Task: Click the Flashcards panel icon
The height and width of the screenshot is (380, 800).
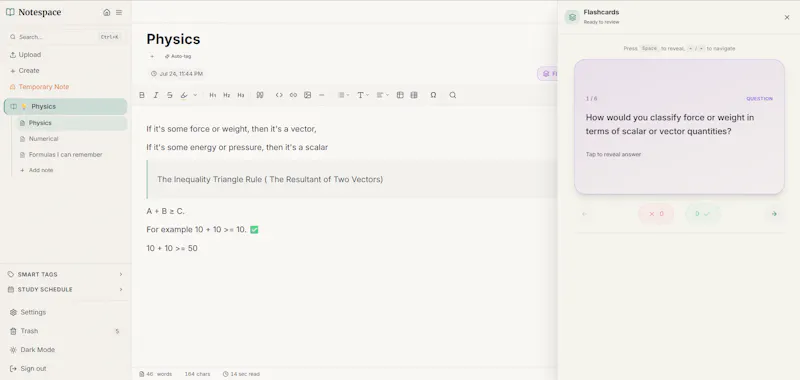Action: pyautogui.click(x=572, y=17)
